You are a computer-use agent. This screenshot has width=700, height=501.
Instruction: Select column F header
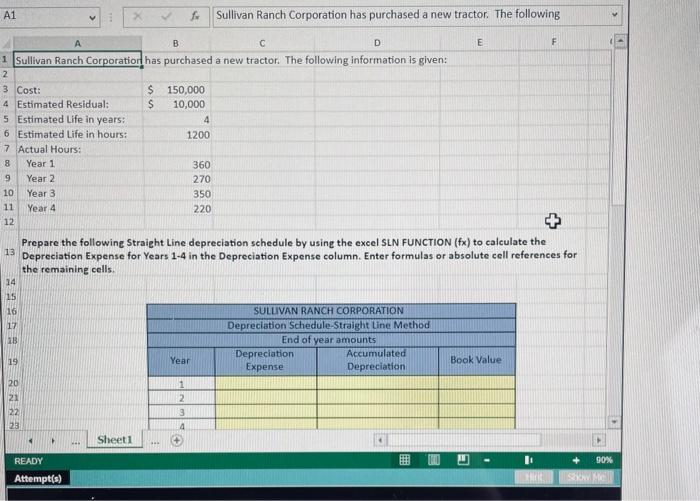[554, 42]
